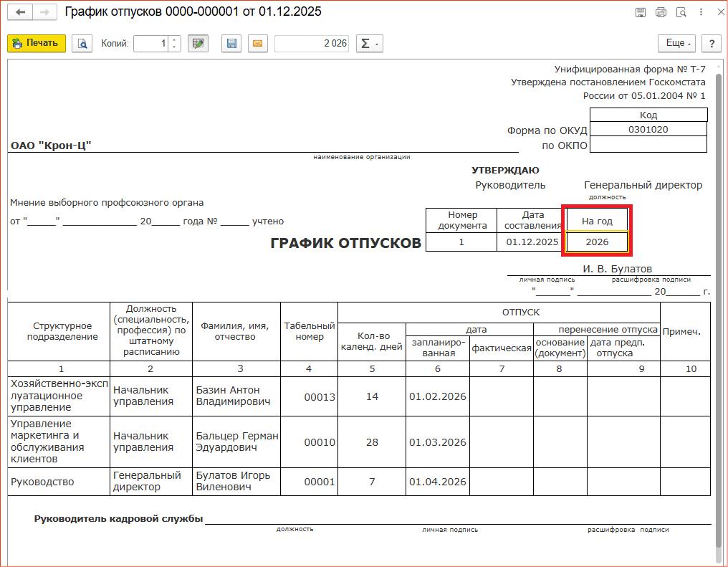Open help with the question mark button
This screenshot has width=728, height=567.
tap(711, 44)
